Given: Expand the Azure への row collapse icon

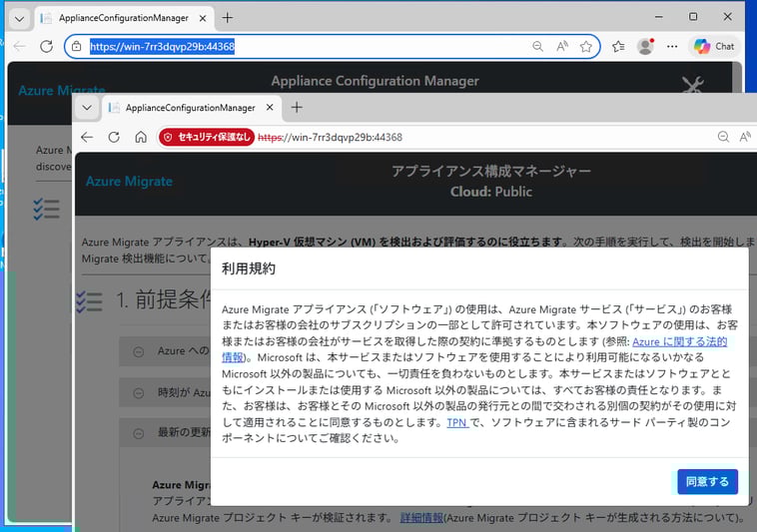Looking at the screenshot, I should [x=139, y=351].
